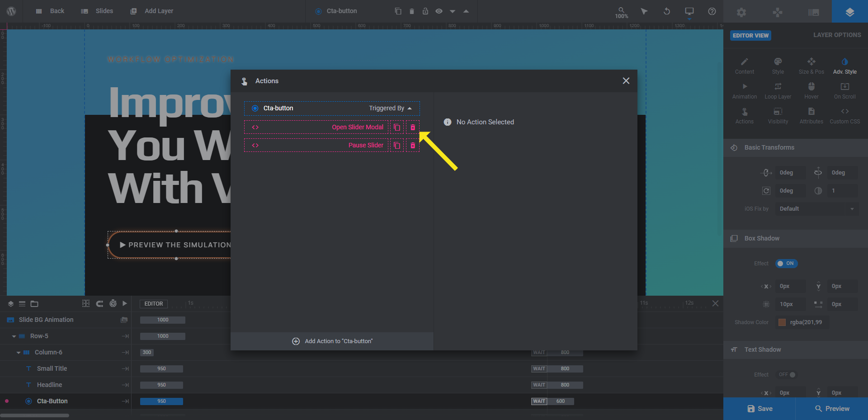Open the slider general settings gear tab
868x420 pixels.
pyautogui.click(x=741, y=12)
